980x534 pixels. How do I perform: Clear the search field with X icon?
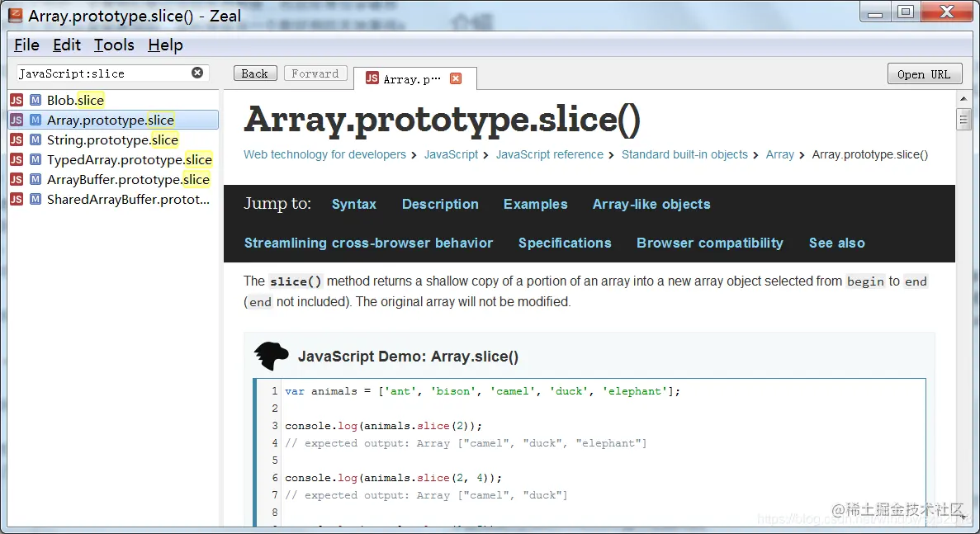pos(197,73)
